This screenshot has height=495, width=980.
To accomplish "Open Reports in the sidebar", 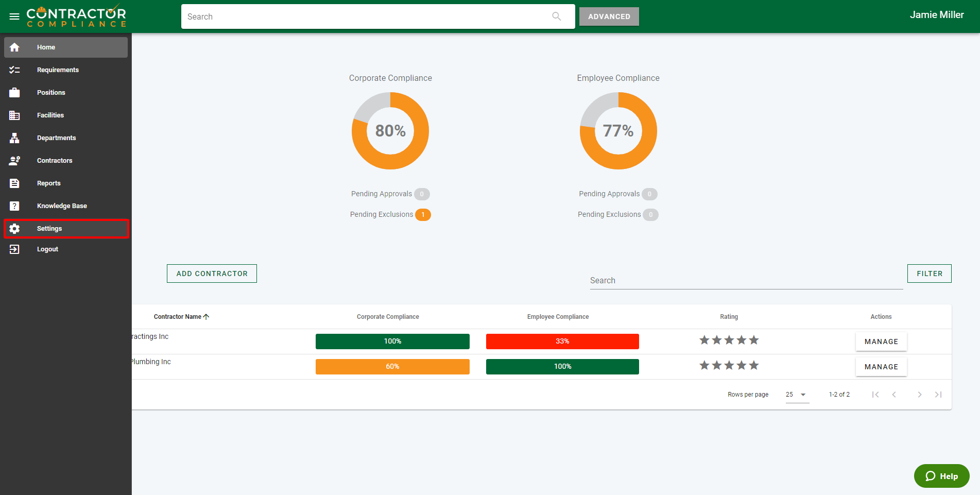I will point(48,183).
